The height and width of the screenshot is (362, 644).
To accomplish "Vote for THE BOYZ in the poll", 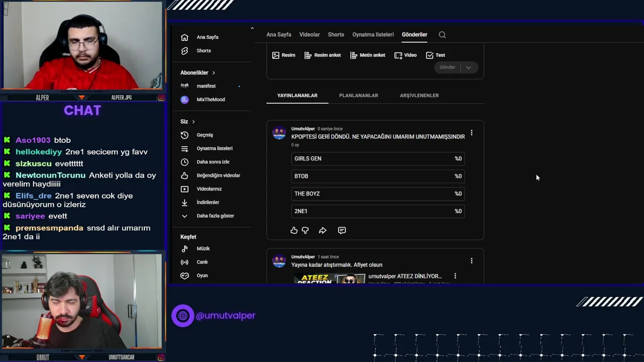I will 378,194.
